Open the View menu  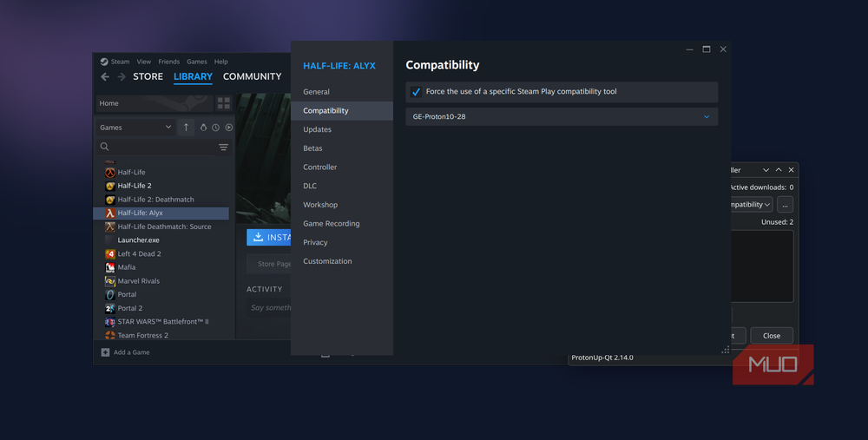(x=144, y=62)
